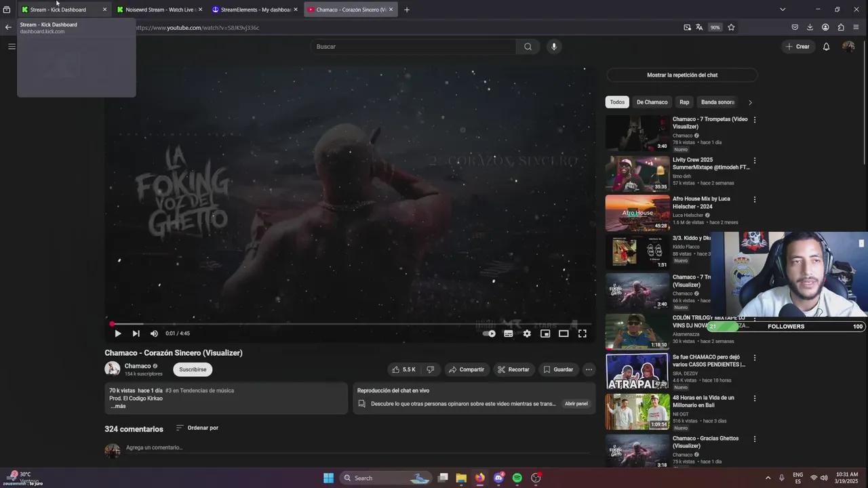Open YouTube hamburger guide menu
The width and height of the screenshot is (868, 488).
[12, 47]
